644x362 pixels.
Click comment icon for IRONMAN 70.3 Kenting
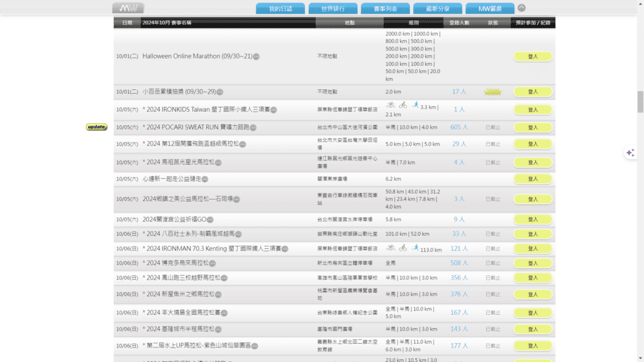point(285,249)
